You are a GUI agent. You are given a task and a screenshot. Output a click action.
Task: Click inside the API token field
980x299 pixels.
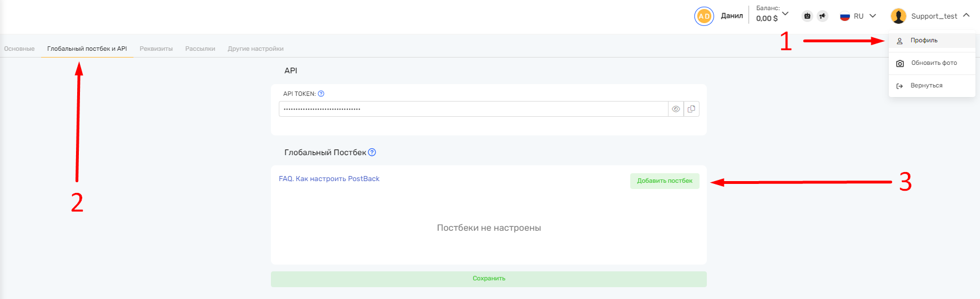(x=473, y=109)
